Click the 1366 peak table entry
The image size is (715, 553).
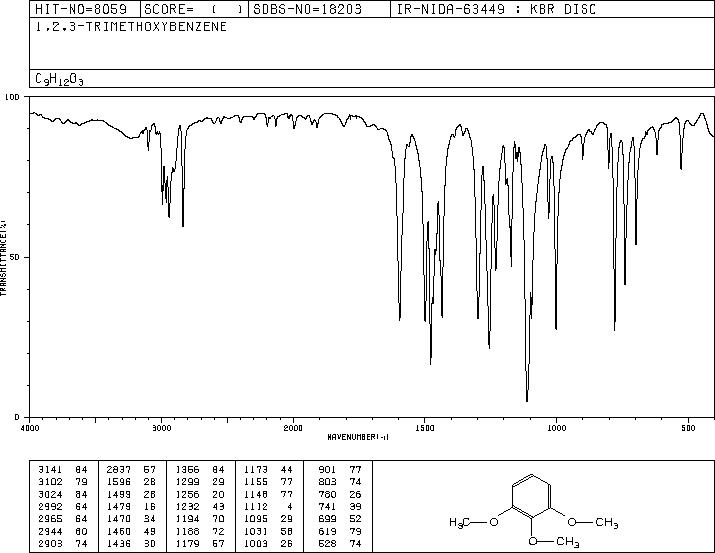coord(200,469)
